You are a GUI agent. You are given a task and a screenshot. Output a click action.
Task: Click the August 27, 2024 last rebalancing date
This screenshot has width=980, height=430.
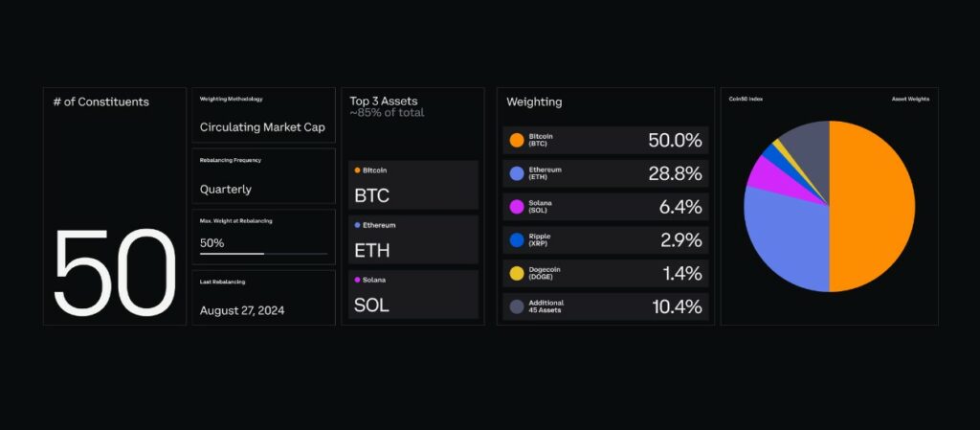tap(242, 310)
